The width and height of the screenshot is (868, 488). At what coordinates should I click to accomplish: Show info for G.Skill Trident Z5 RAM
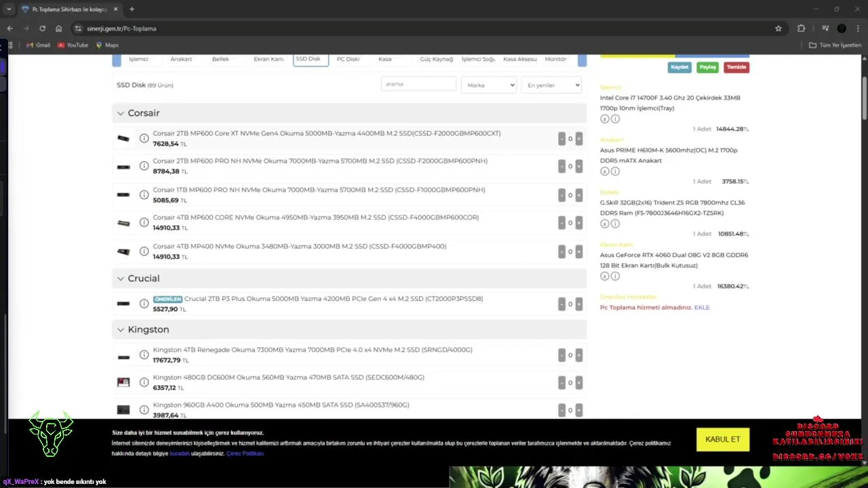[x=615, y=224]
